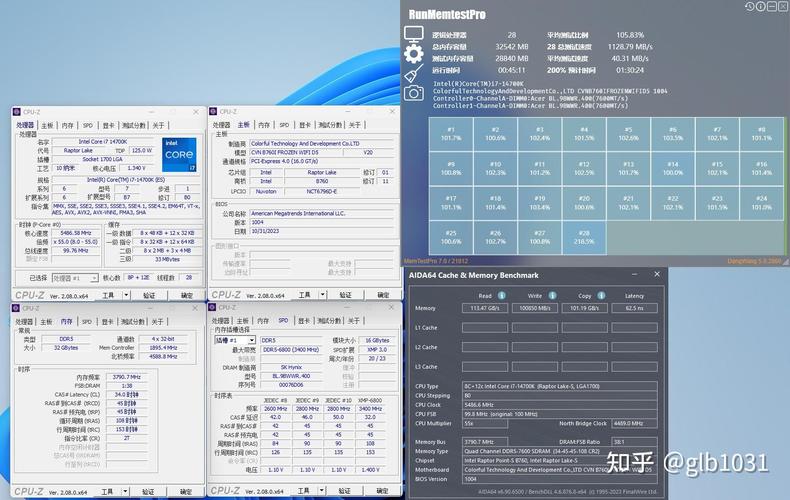
Task: Expand the 工具 arrow in CPU-Z memory window
Action: (x=125, y=491)
